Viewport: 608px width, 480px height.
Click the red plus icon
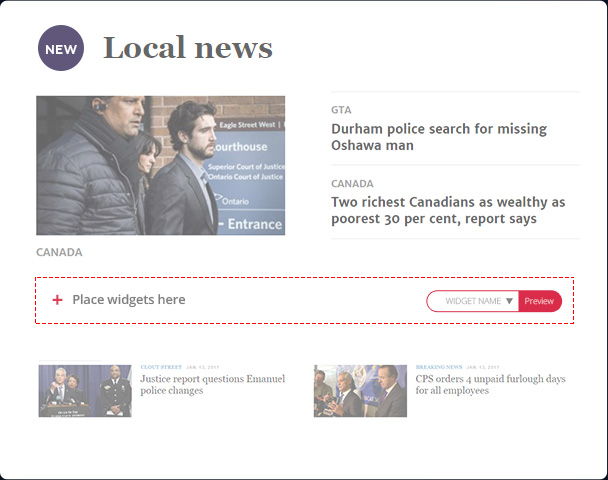click(57, 300)
